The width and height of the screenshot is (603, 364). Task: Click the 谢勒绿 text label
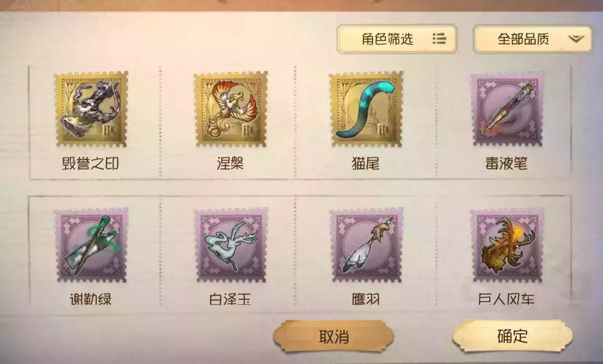(x=91, y=299)
